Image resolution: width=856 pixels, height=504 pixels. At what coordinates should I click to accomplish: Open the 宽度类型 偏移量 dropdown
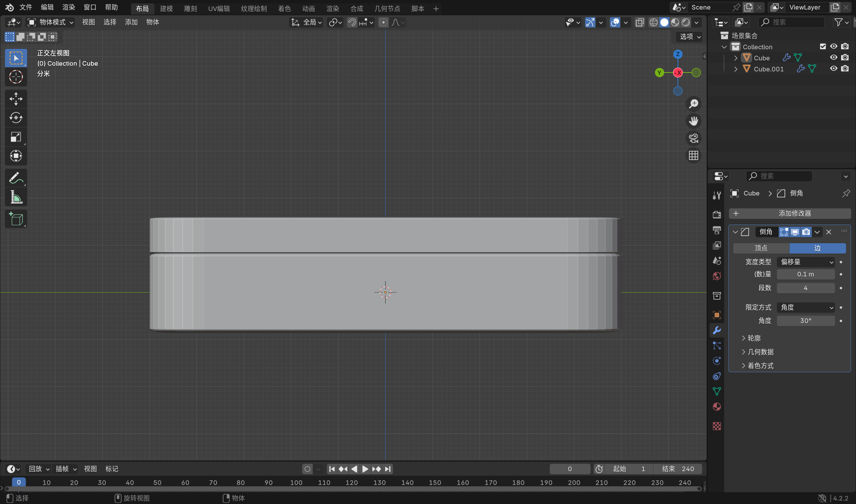(x=806, y=262)
